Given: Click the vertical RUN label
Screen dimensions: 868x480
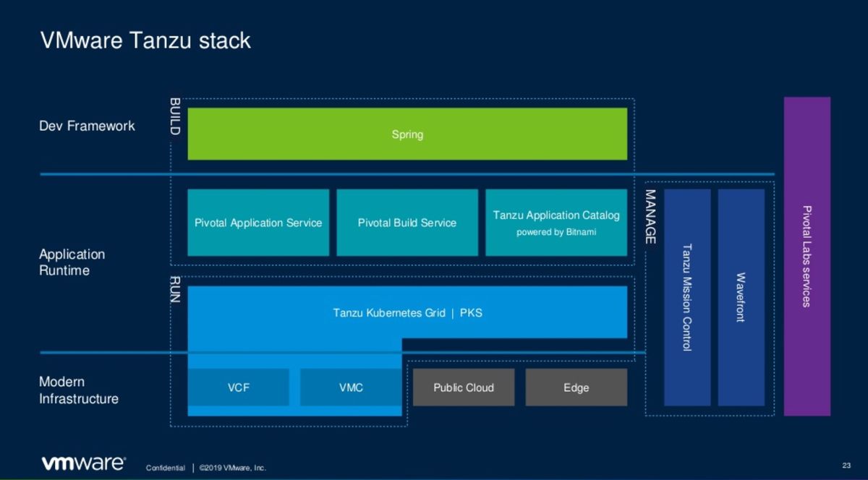Looking at the screenshot, I should point(174,288).
